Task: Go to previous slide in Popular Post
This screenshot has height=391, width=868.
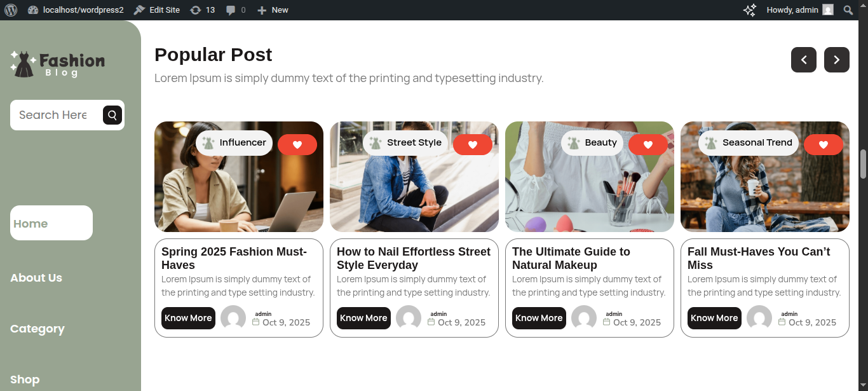Action: [x=804, y=60]
